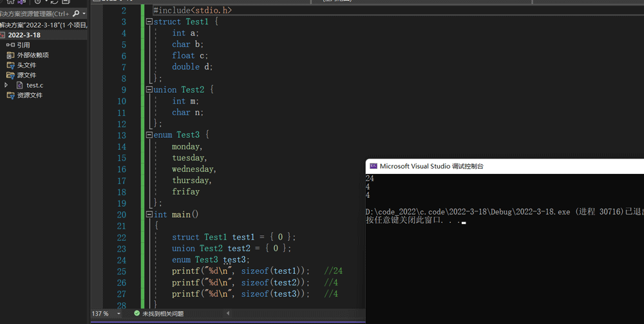Click the green check no-issues status icon
The width and height of the screenshot is (644, 324).
137,313
